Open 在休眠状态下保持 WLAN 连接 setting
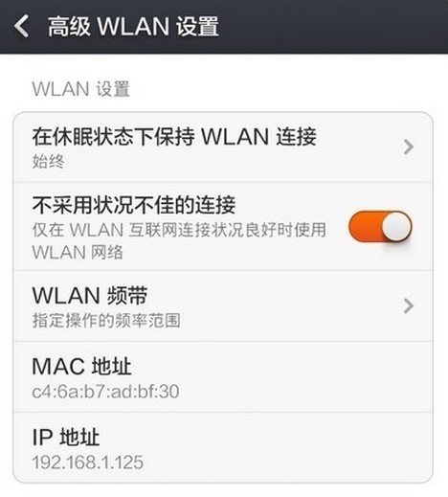The image size is (448, 497). [x=223, y=147]
